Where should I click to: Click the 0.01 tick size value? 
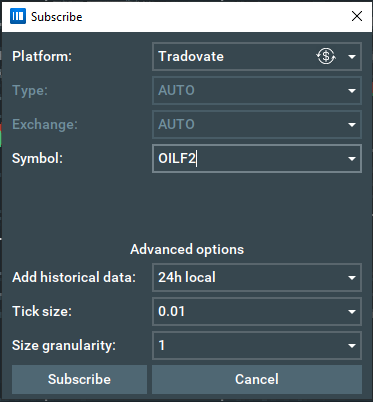coord(171,311)
